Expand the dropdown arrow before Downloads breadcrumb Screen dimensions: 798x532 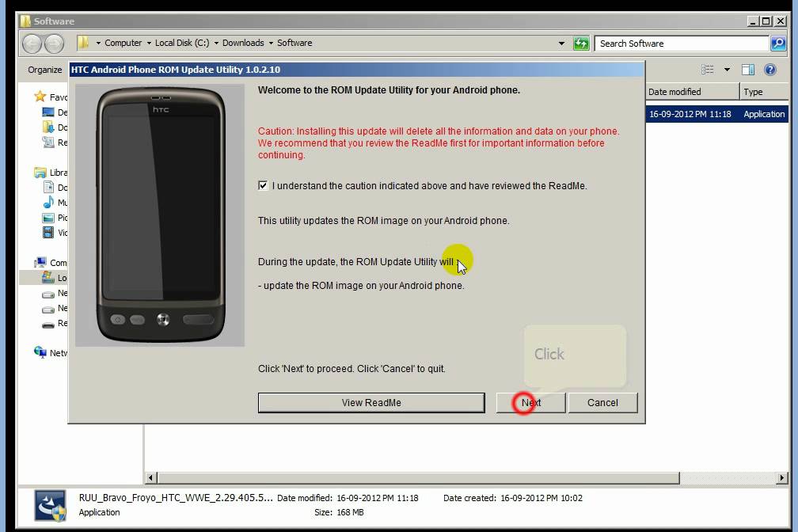(x=216, y=44)
